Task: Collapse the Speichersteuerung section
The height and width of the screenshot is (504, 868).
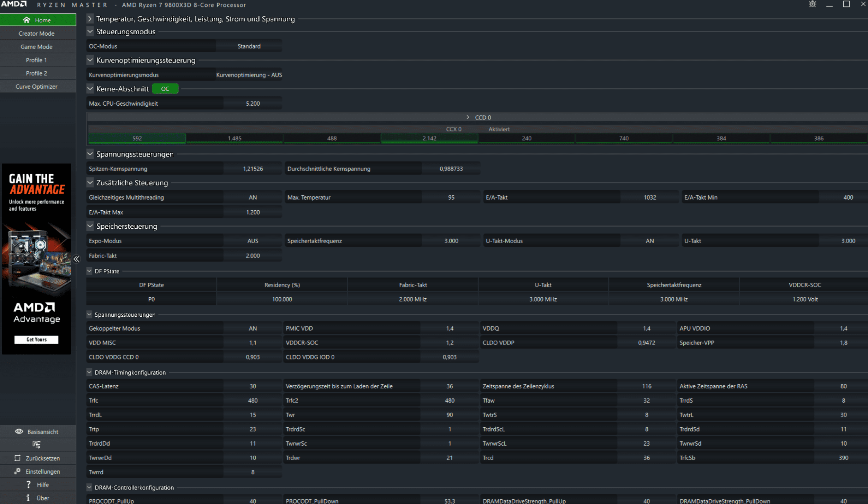Action: coord(90,226)
